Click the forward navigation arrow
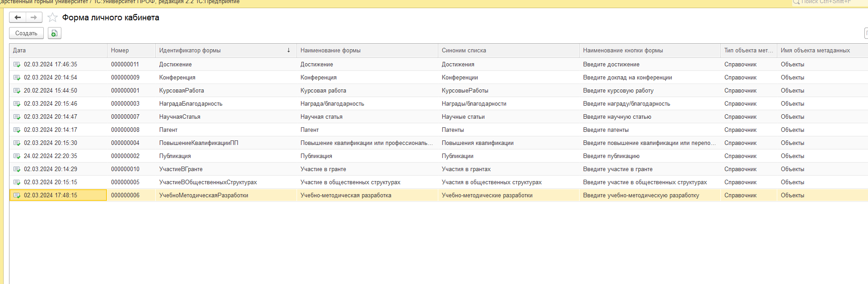 [34, 18]
